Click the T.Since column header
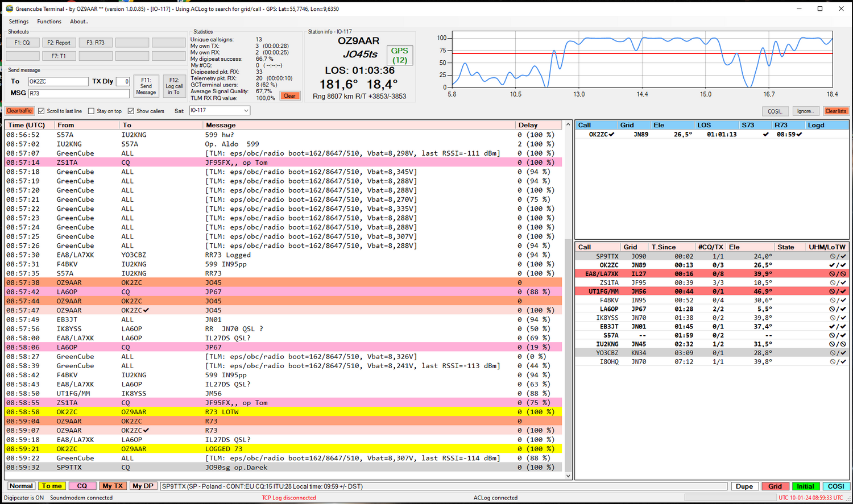The image size is (853, 504). [671, 247]
